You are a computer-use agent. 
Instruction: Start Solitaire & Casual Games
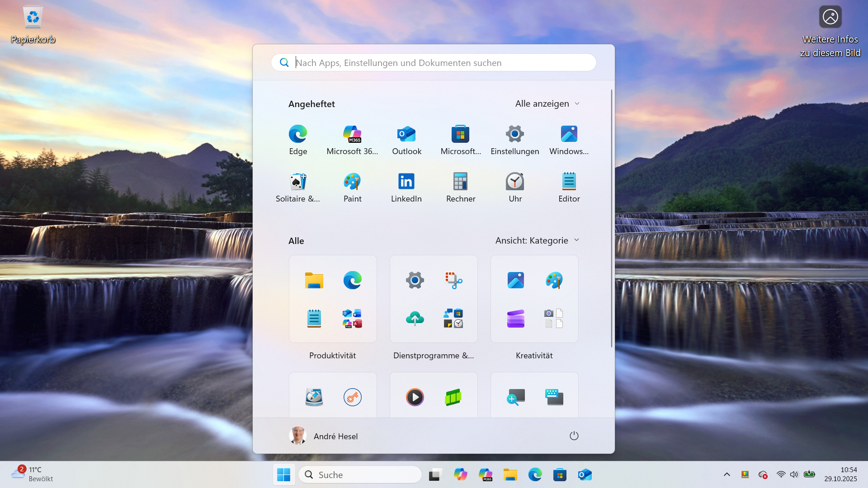pyautogui.click(x=298, y=186)
